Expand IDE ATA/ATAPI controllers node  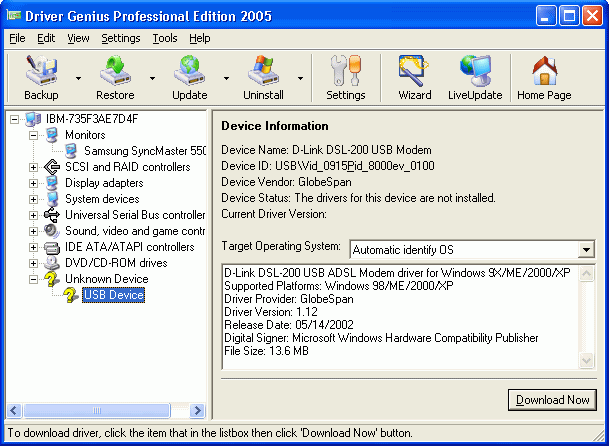click(x=33, y=247)
